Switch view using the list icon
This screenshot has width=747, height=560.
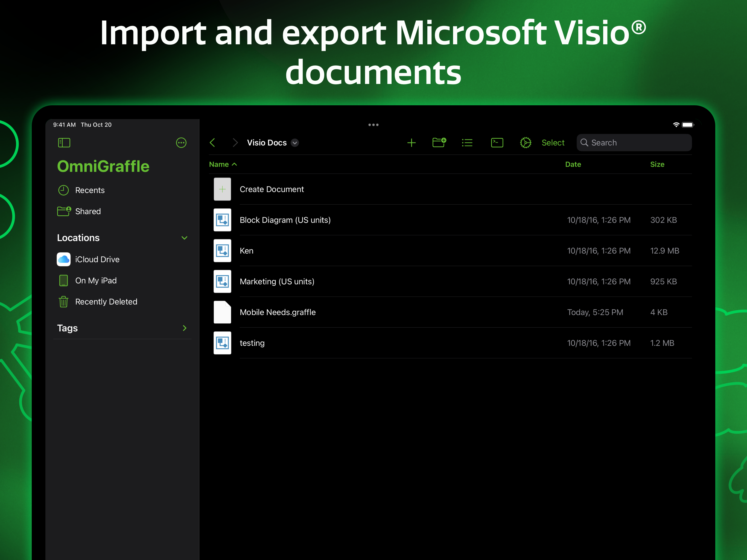point(467,143)
